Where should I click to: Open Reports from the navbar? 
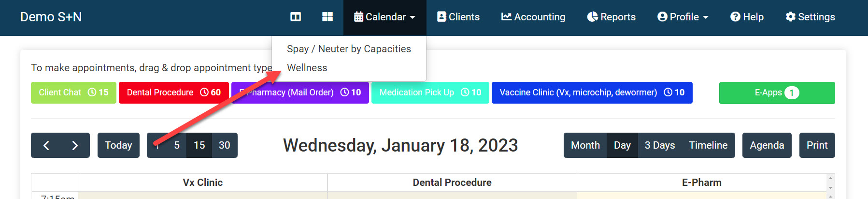(x=611, y=17)
